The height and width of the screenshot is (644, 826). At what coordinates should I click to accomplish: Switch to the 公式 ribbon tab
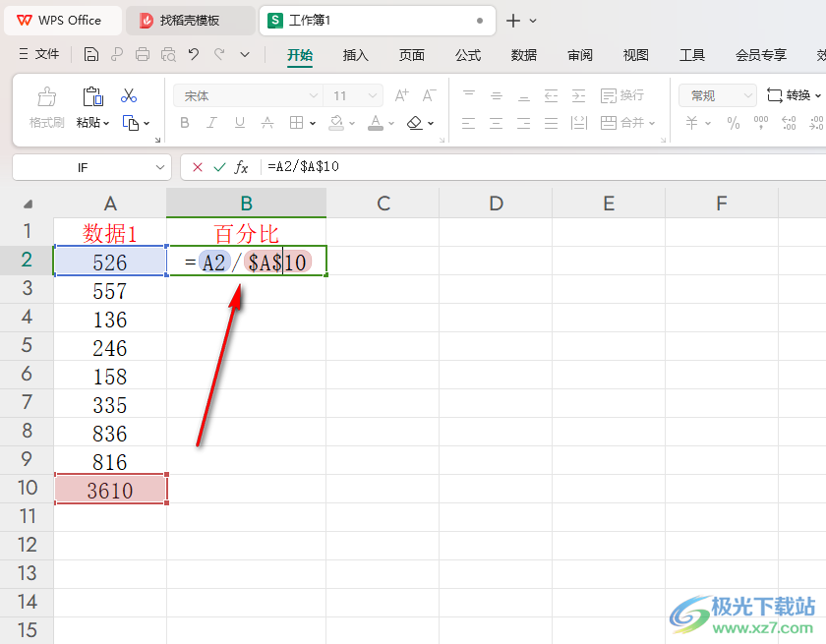tap(468, 55)
